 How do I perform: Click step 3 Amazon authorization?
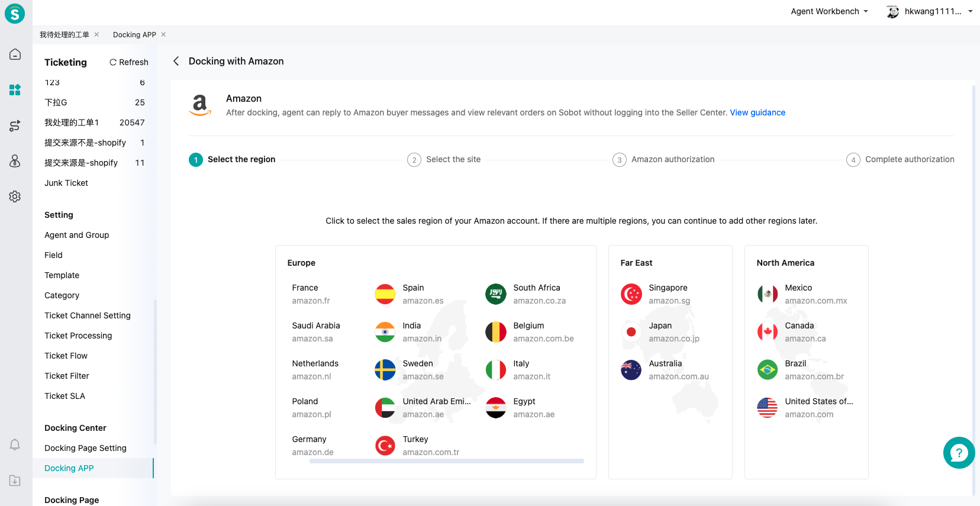click(663, 159)
